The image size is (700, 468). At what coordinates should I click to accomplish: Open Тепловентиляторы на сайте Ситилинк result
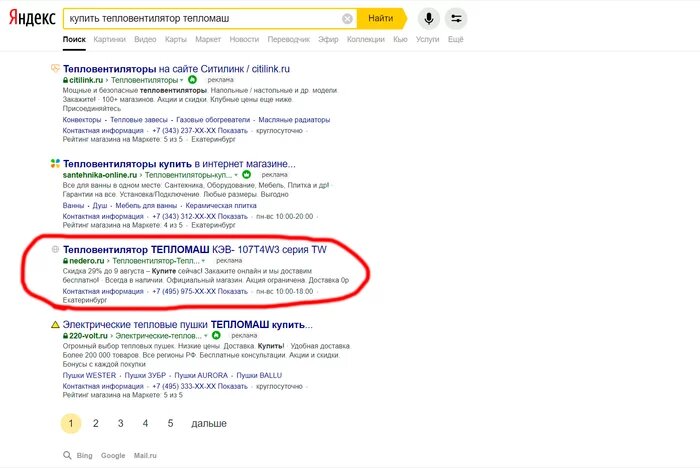[176, 69]
